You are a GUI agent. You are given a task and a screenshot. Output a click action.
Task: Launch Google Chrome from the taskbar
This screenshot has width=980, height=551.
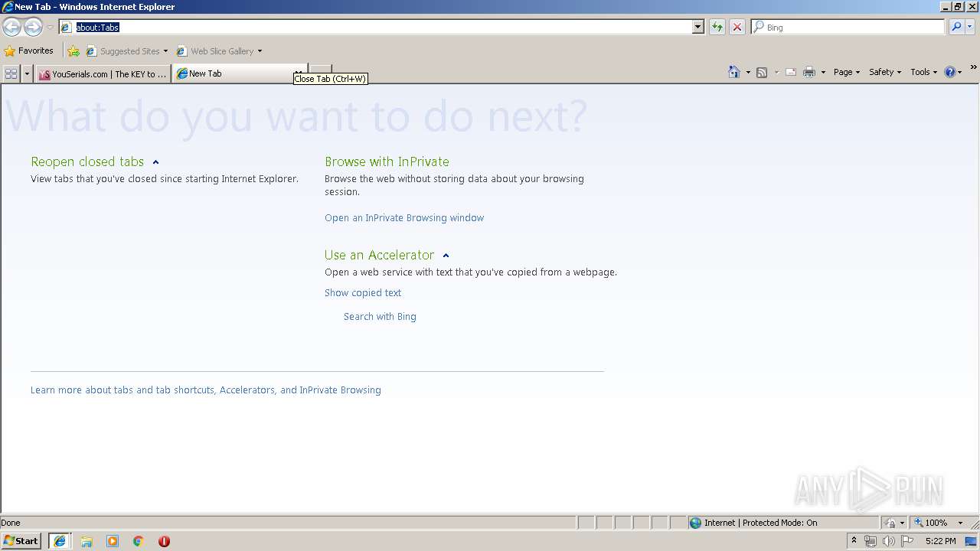tap(139, 541)
